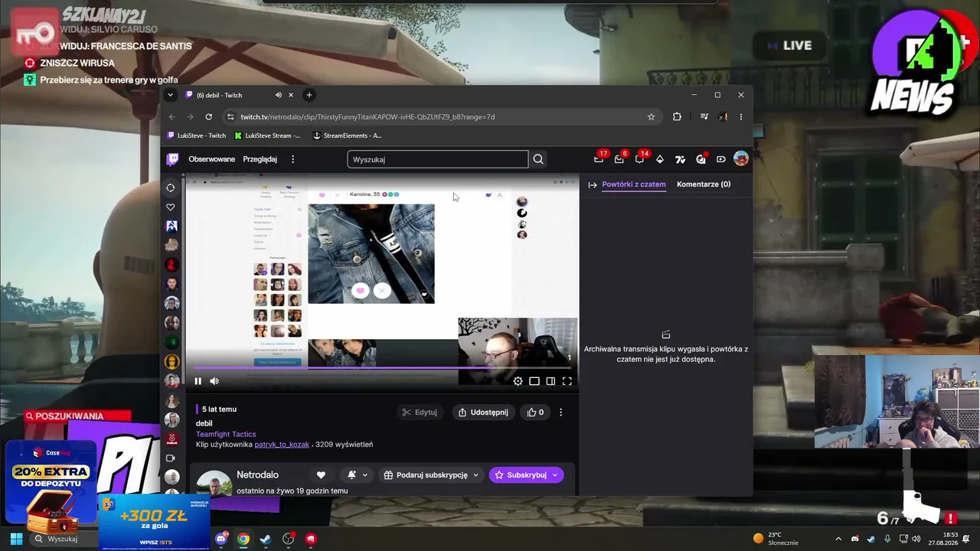Seek using the clip progress bar
Screen dimensions: 980x551
coord(382,368)
